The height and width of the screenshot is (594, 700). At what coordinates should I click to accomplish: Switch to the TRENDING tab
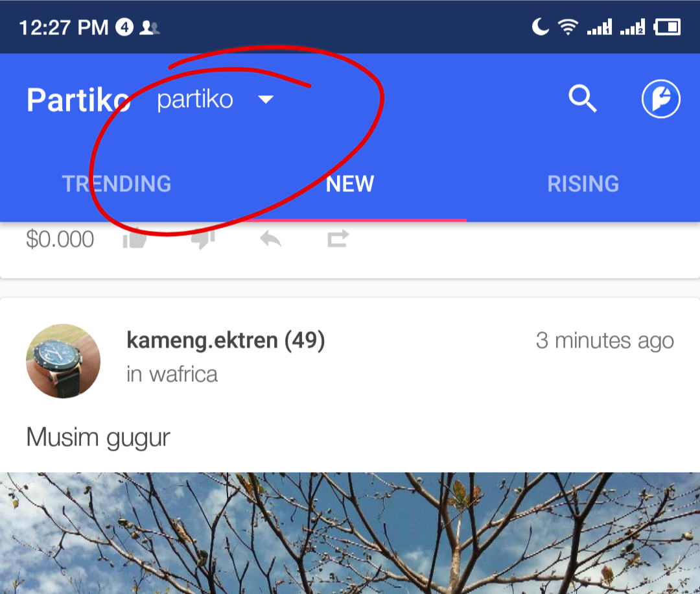pos(117,184)
